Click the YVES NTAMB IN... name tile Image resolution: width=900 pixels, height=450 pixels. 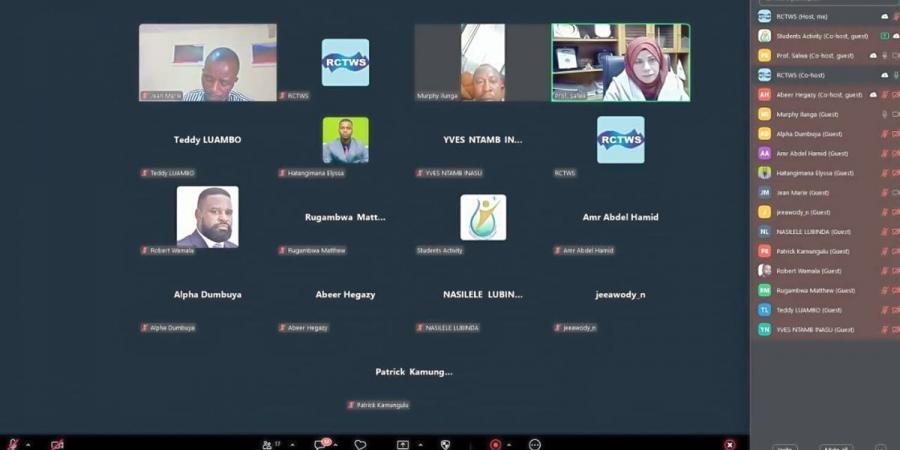(483, 139)
